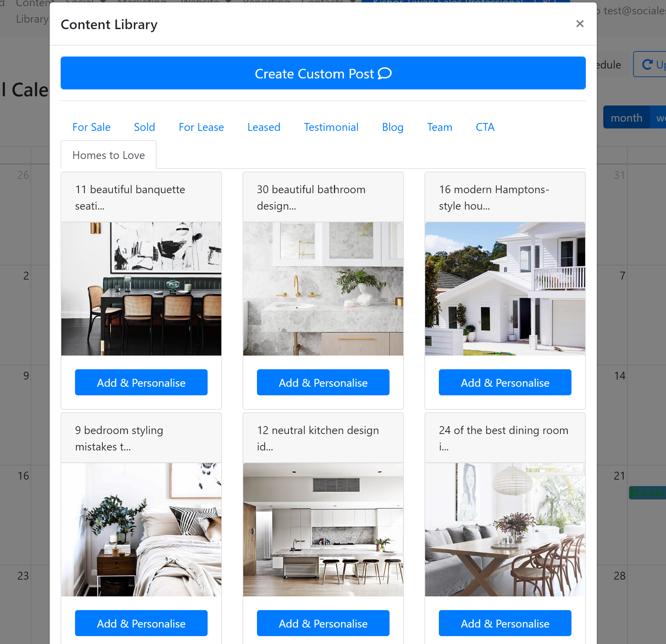Select the Homes to Love tab

tap(108, 155)
